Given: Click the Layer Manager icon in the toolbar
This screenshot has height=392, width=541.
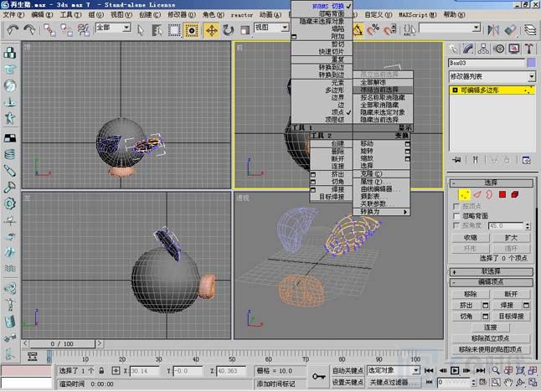Looking at the screenshot, I should (x=530, y=30).
